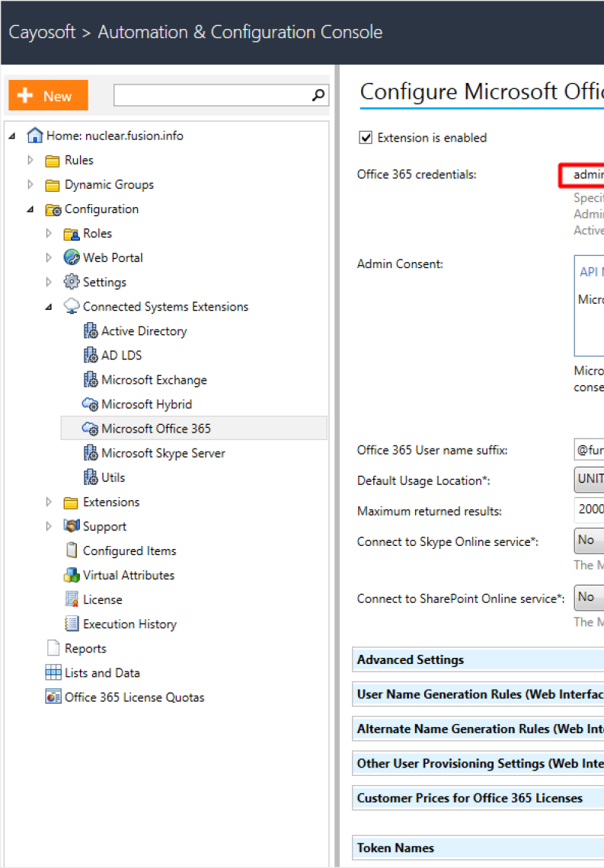This screenshot has height=868, width=604.
Task: Expand the Token Names section
Action: click(x=478, y=848)
